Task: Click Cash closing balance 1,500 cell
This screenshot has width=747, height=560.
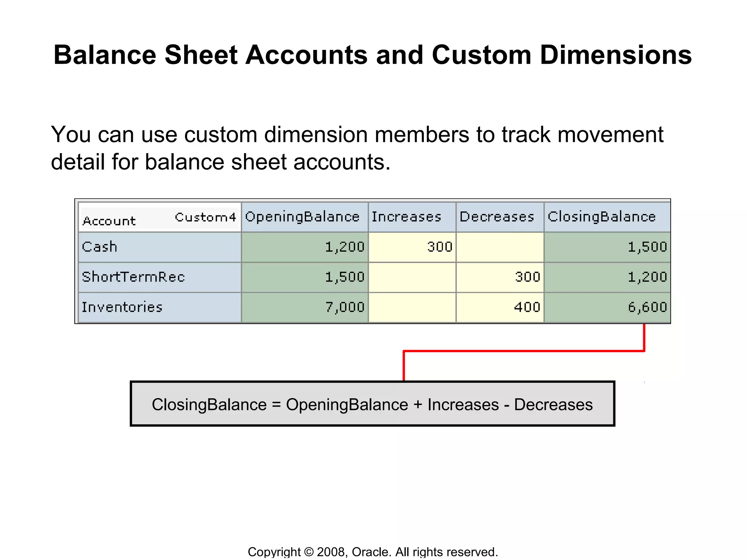Action: point(607,247)
